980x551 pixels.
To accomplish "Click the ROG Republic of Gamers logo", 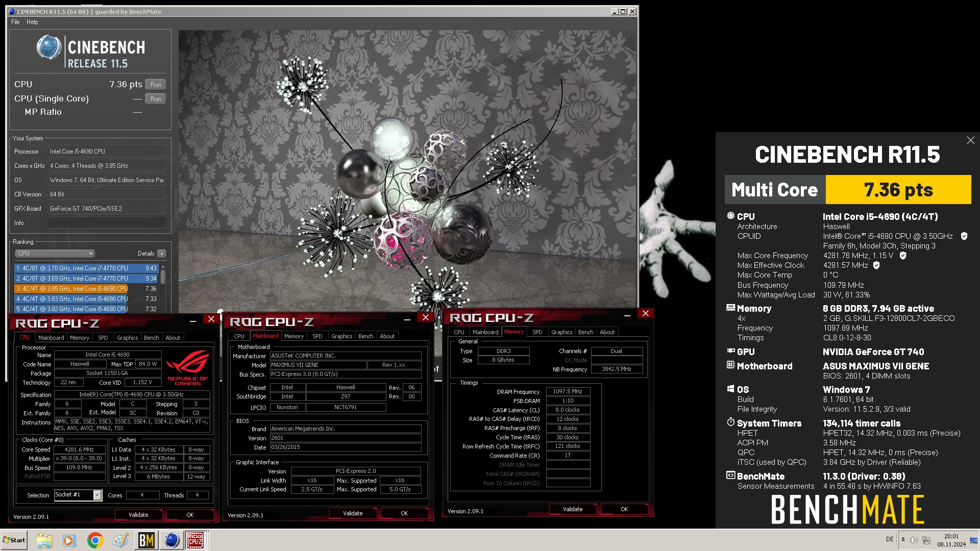I will click(188, 368).
